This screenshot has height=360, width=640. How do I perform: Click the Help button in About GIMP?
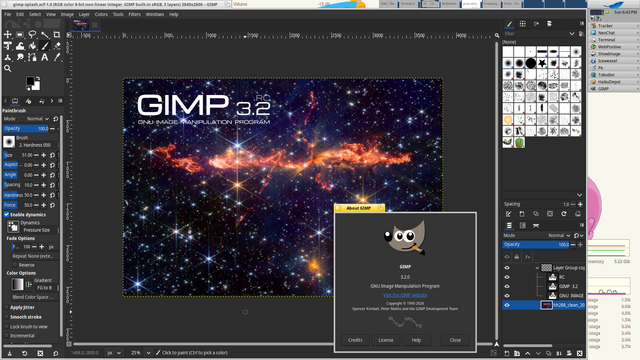(x=416, y=340)
